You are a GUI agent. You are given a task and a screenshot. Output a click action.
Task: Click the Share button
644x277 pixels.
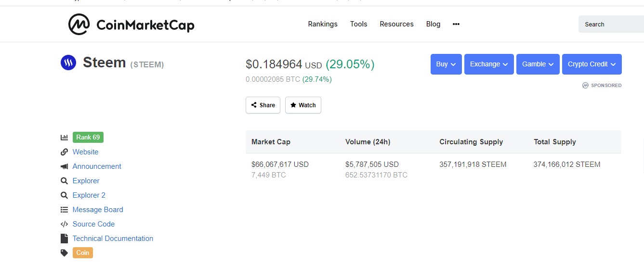(263, 105)
